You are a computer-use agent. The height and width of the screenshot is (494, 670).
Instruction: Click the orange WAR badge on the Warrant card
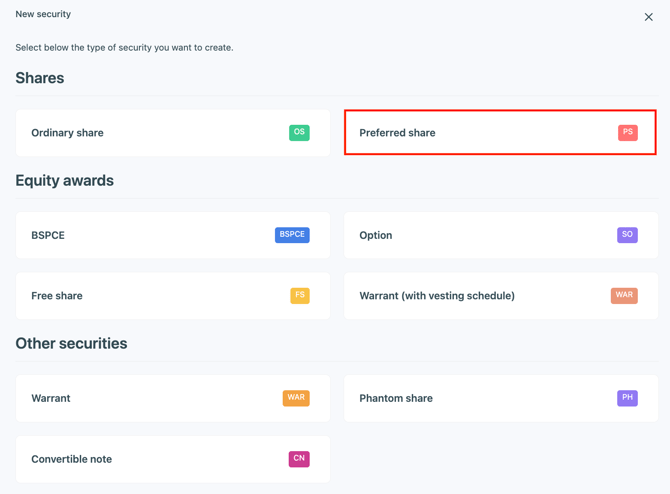(296, 398)
